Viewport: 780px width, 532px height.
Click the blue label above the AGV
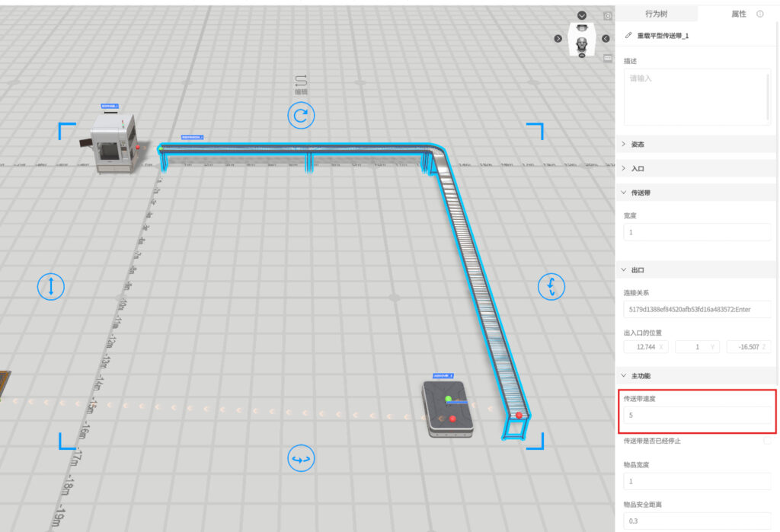pos(443,376)
